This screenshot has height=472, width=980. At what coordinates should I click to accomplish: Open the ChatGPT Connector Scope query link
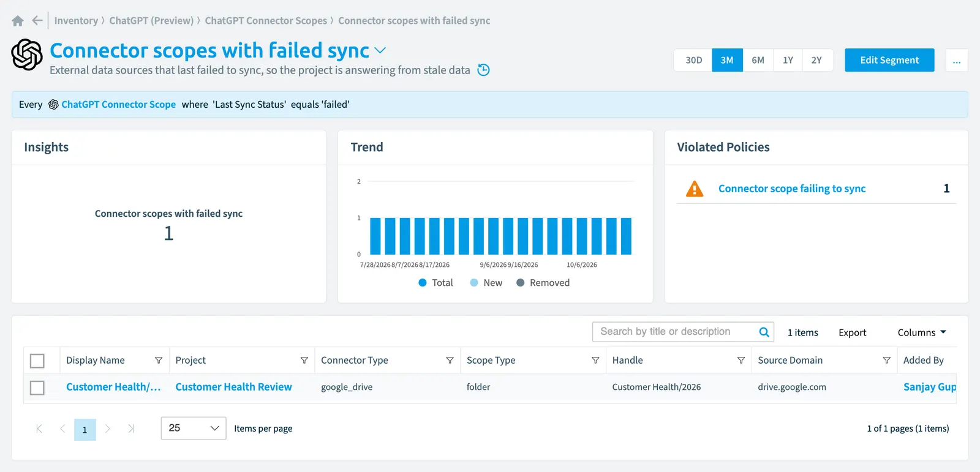tap(118, 105)
